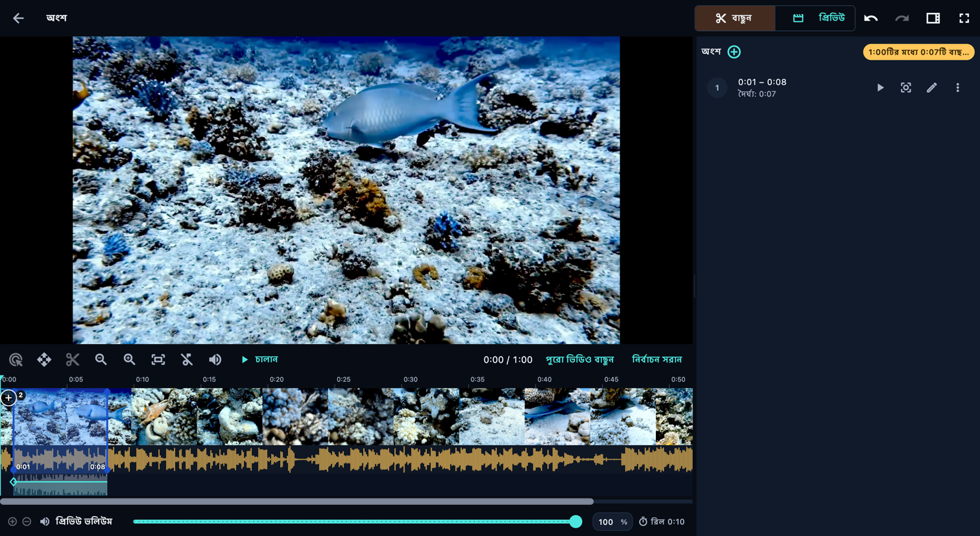The image size is (980, 536).
Task: Click the small minus icon beside preview volume
Action: (27, 522)
